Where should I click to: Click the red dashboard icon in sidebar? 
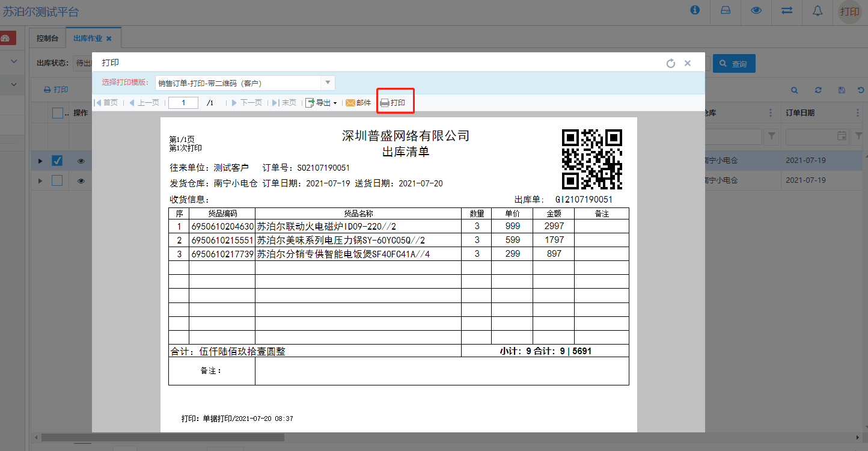pos(6,38)
